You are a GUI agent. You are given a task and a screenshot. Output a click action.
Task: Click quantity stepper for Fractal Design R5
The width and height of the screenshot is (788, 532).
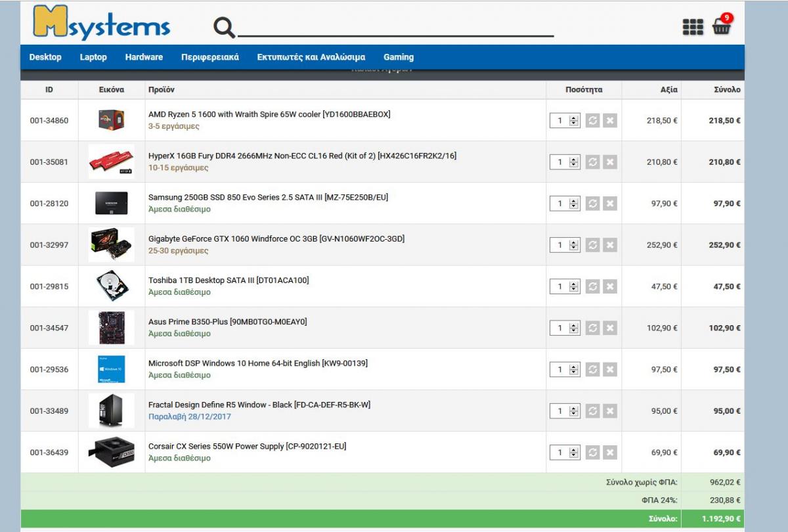point(574,411)
